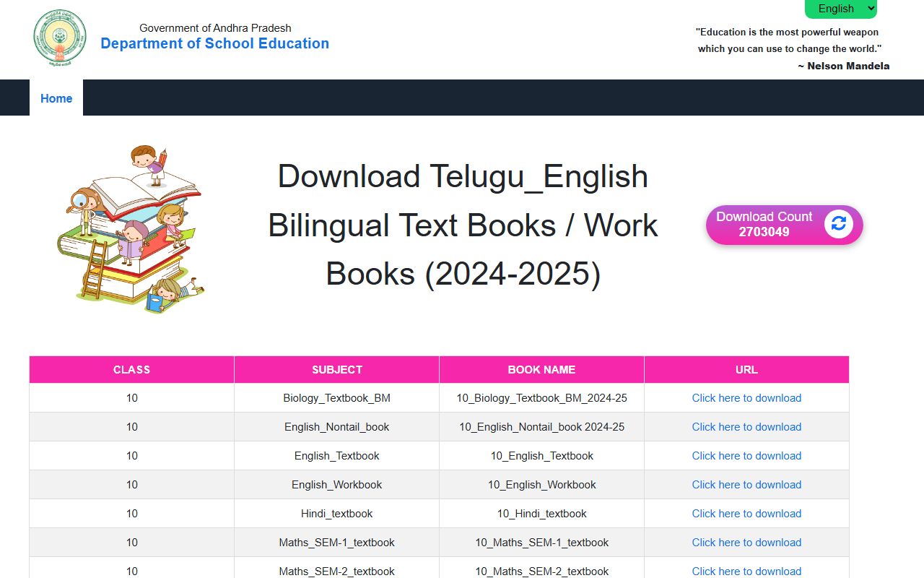
Task: Download the Biology_Textbook_BM book
Action: click(x=746, y=398)
